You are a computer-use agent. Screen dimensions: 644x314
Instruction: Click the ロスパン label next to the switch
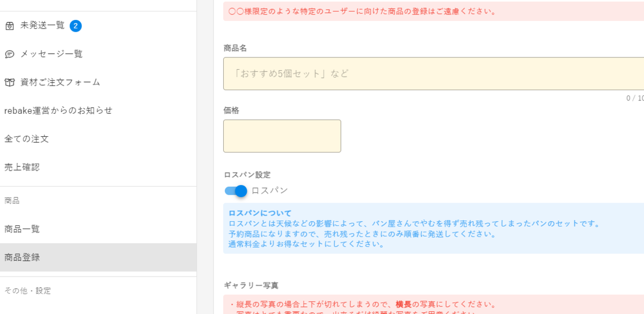coord(271,191)
